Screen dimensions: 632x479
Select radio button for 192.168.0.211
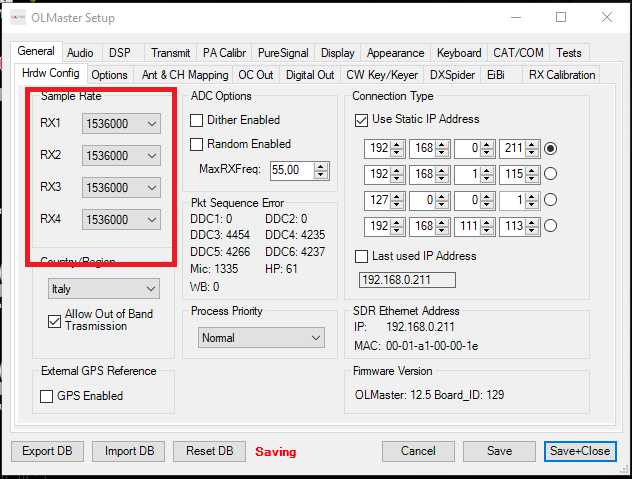(x=551, y=148)
